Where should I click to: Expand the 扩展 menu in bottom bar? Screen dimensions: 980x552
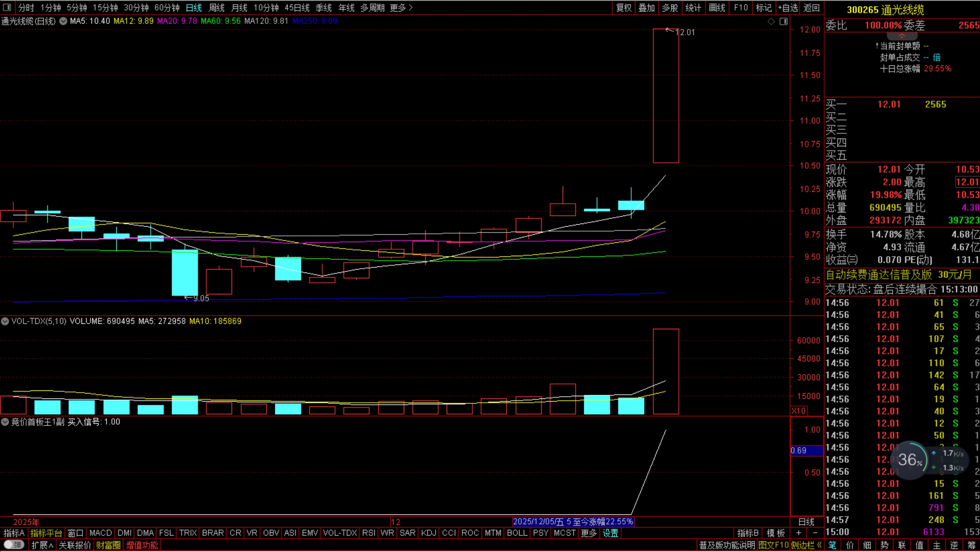(42, 545)
